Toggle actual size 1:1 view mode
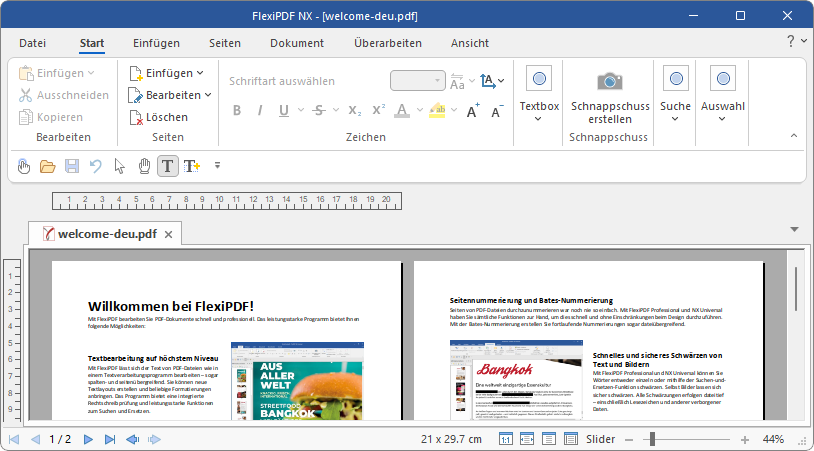 [x=506, y=439]
